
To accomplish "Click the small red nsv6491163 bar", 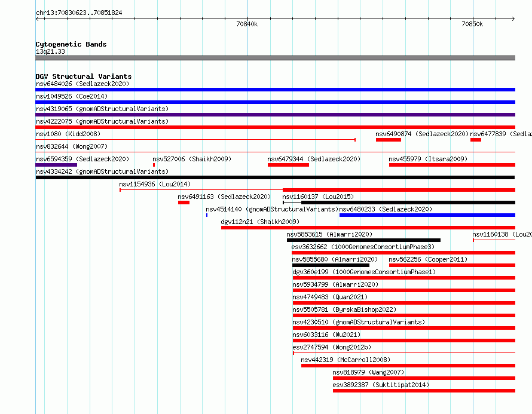I will 184,203.
